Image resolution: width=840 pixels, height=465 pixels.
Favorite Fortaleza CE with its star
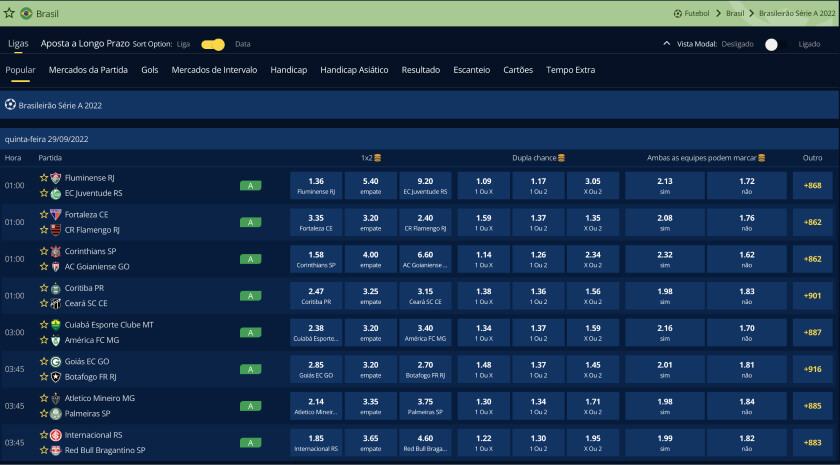[x=44, y=214]
